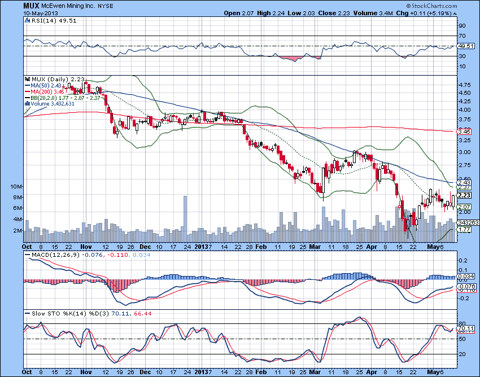Click the 2013 label below the stochastic panel
Screen dimensions: 480x377
coord(201,372)
